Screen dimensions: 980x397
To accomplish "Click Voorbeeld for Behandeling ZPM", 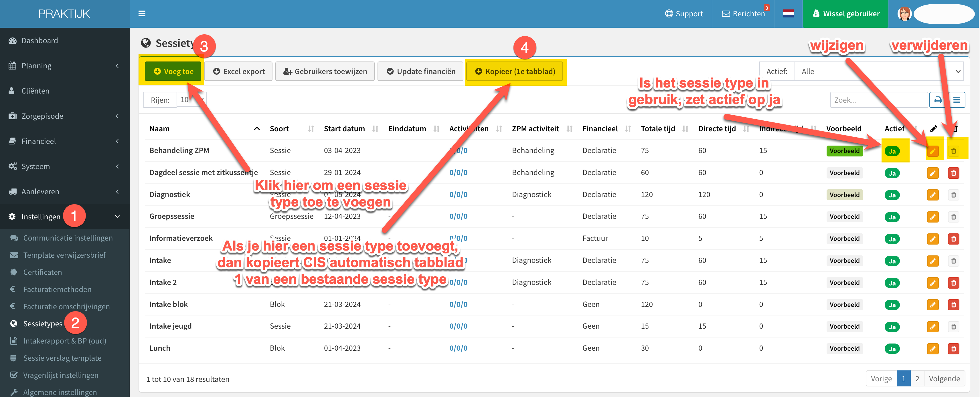I will click(845, 150).
